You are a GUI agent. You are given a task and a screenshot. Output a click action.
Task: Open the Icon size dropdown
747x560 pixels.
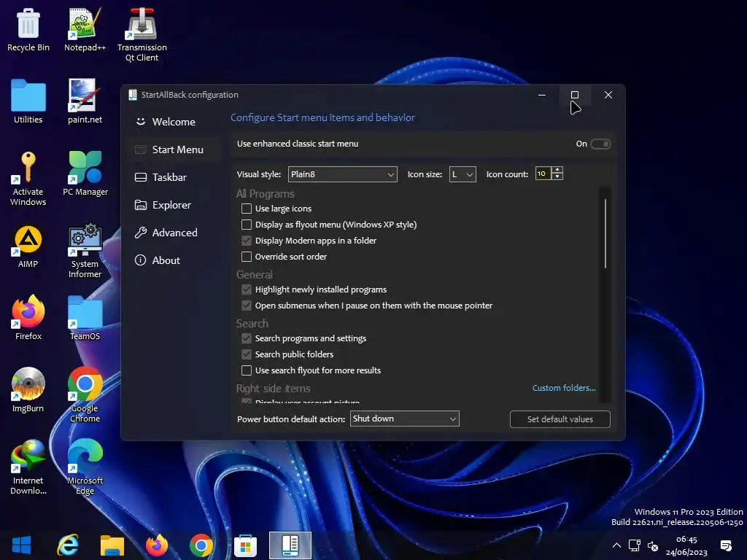click(462, 174)
